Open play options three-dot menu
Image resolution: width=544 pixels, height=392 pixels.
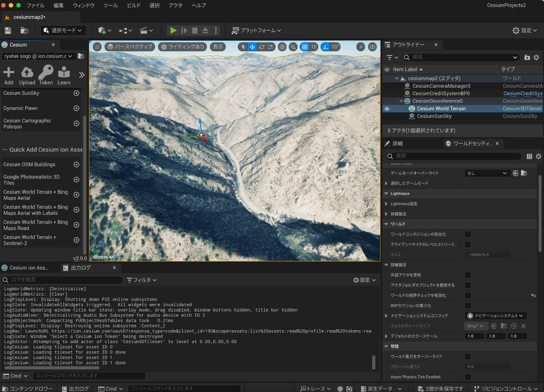click(216, 30)
